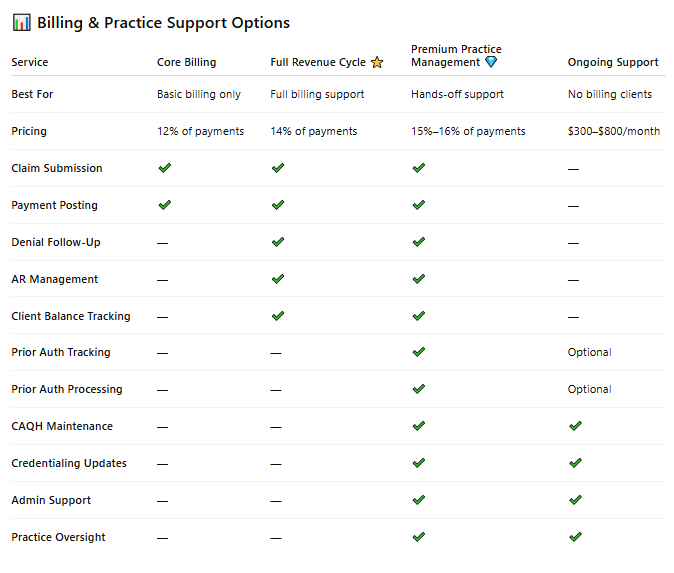Click the diamond icon next to Premium Practice Management
This screenshot has width=674, height=573.
491,62
